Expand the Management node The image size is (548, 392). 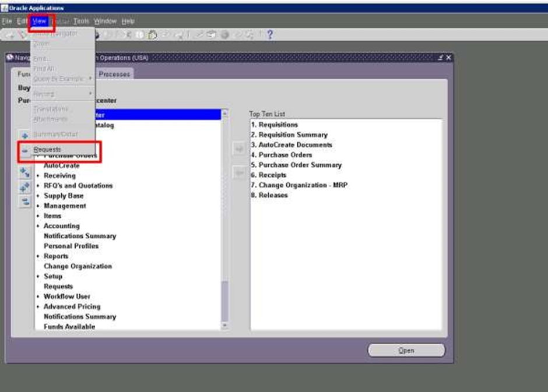(x=38, y=206)
